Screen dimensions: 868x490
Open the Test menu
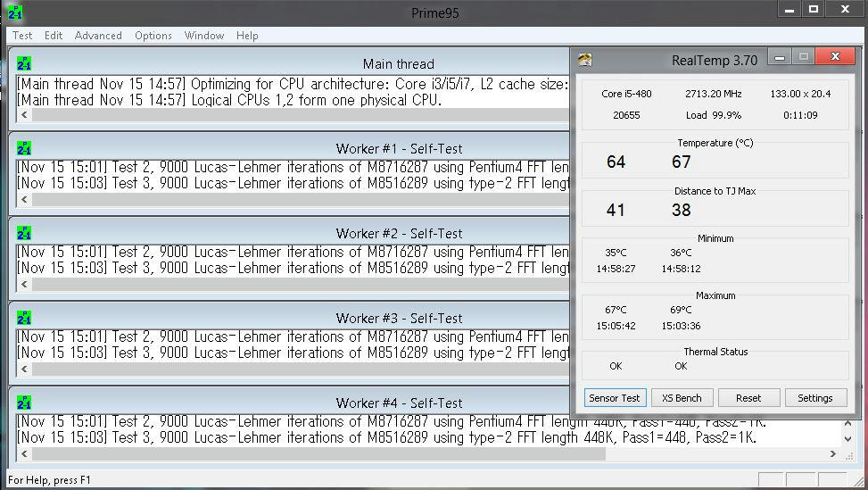click(22, 36)
